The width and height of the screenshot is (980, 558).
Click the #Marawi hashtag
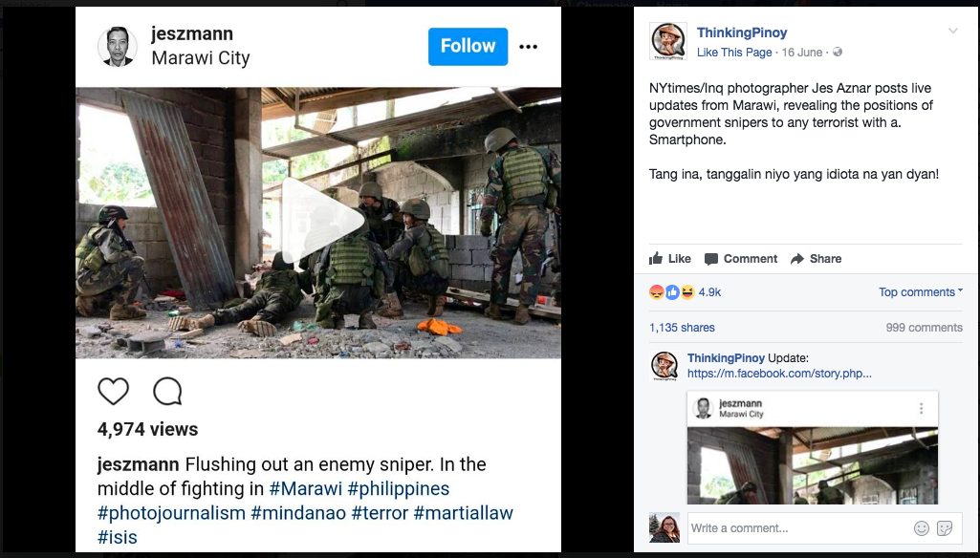coord(306,488)
